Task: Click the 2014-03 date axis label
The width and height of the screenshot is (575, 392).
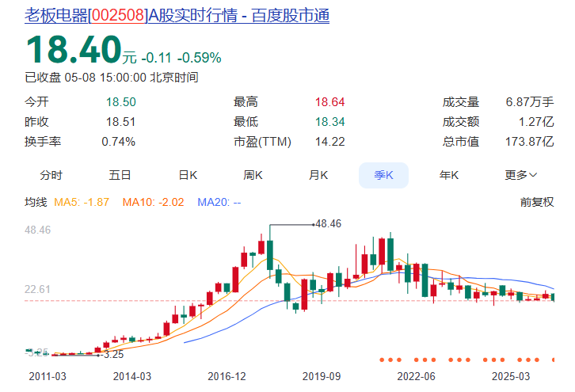Action: tap(132, 377)
